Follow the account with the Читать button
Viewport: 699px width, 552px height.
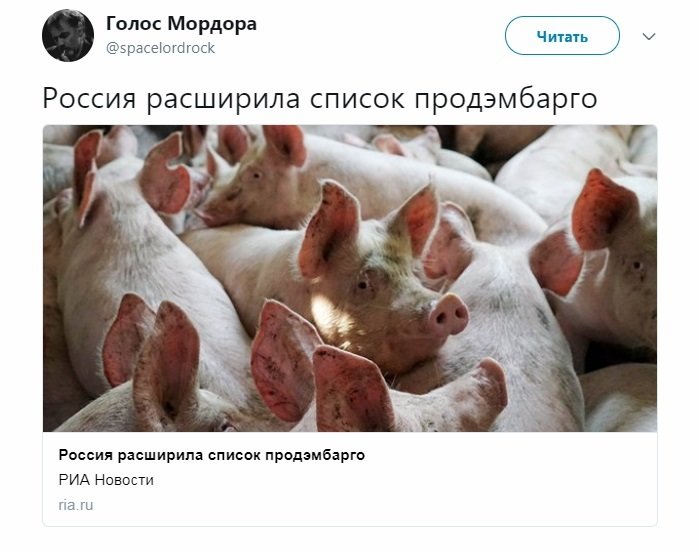coord(562,36)
